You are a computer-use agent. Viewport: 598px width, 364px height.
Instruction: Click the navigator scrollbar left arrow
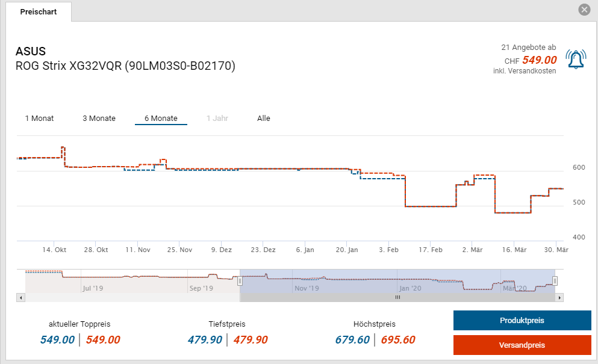(21, 297)
